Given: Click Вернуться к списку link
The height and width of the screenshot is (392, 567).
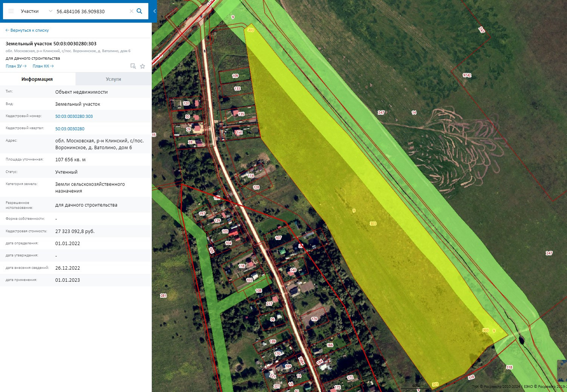Looking at the screenshot, I should coord(27,30).
